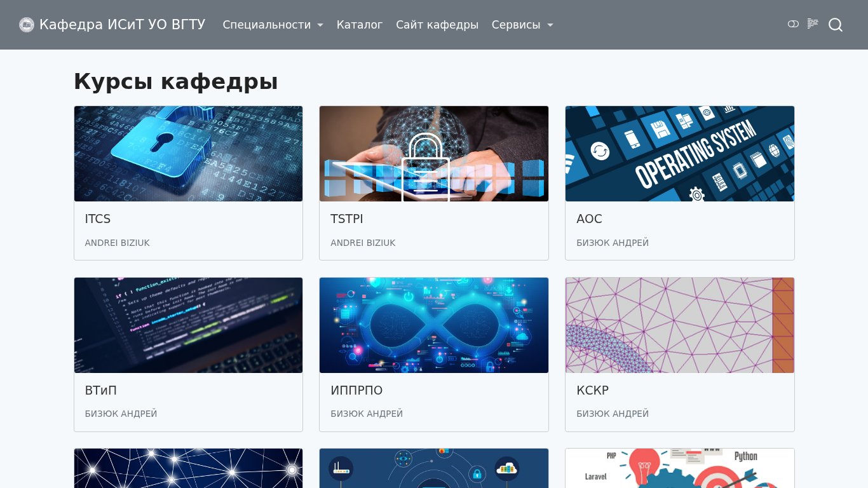
Task: Open the КСКР course link
Action: 592,391
